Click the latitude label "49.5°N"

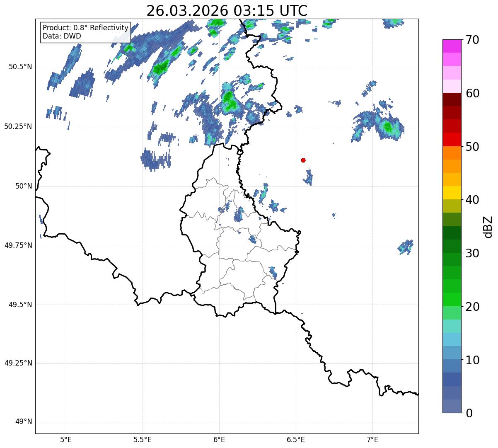(x=20, y=305)
